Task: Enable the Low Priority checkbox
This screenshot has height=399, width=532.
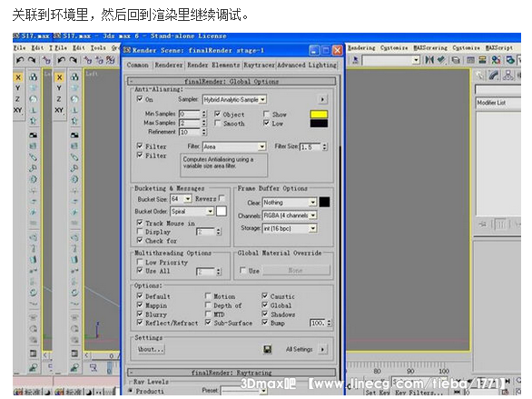Action: (140, 262)
